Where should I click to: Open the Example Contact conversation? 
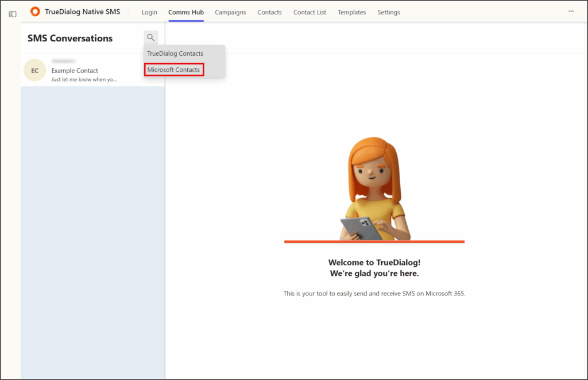coord(92,70)
